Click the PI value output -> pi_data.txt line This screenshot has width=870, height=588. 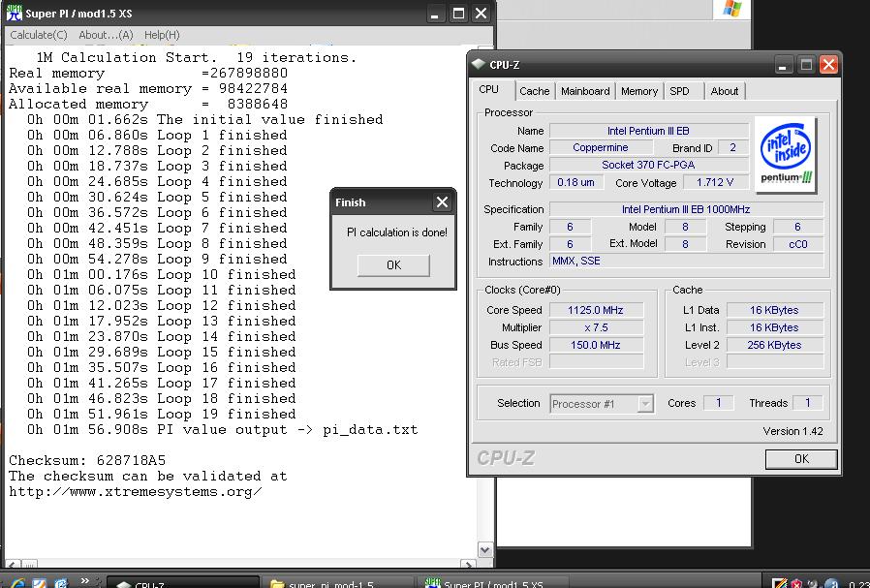pos(222,430)
